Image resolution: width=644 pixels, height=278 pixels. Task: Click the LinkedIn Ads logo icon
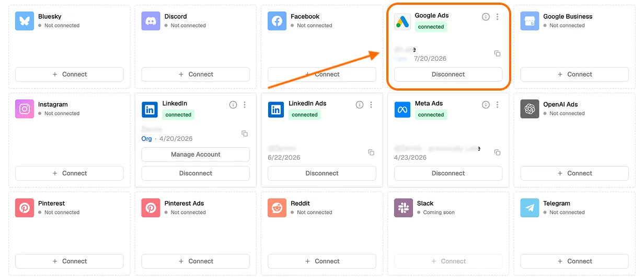click(277, 109)
